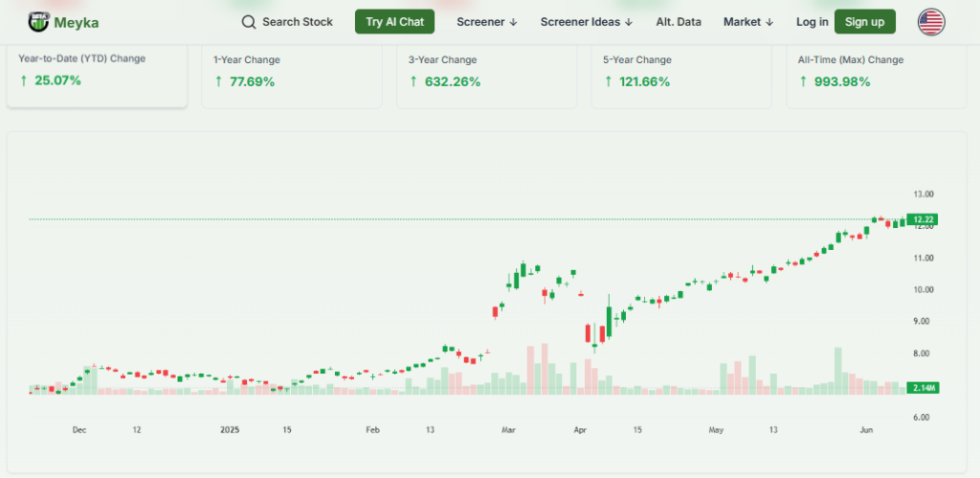
Task: Follow the Log in link
Action: coord(812,22)
